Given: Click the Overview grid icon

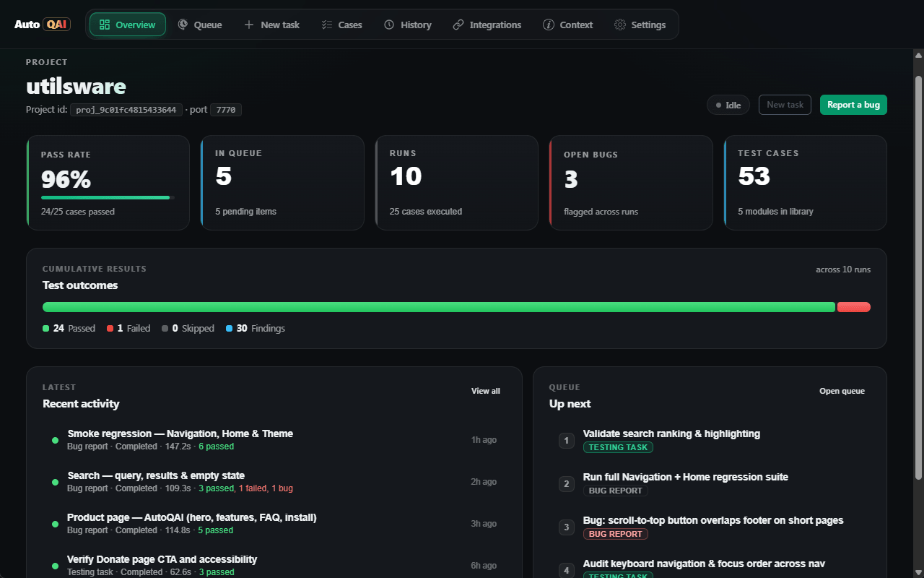Looking at the screenshot, I should click(x=105, y=25).
